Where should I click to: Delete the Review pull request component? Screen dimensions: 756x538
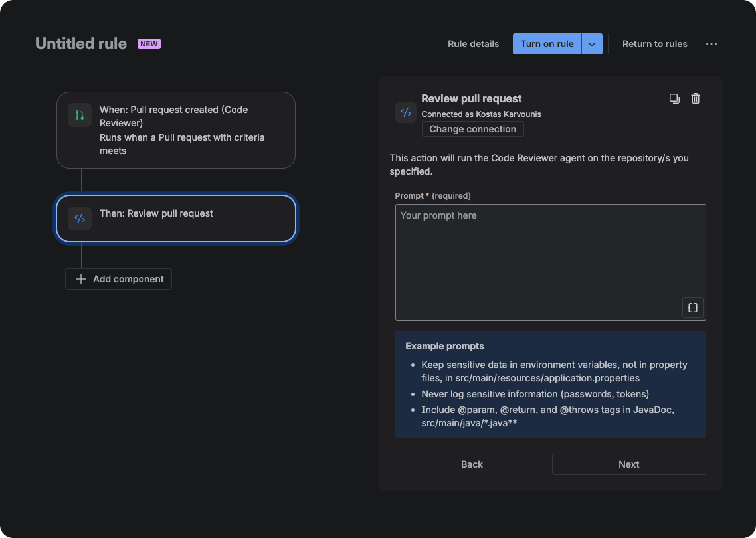point(696,98)
